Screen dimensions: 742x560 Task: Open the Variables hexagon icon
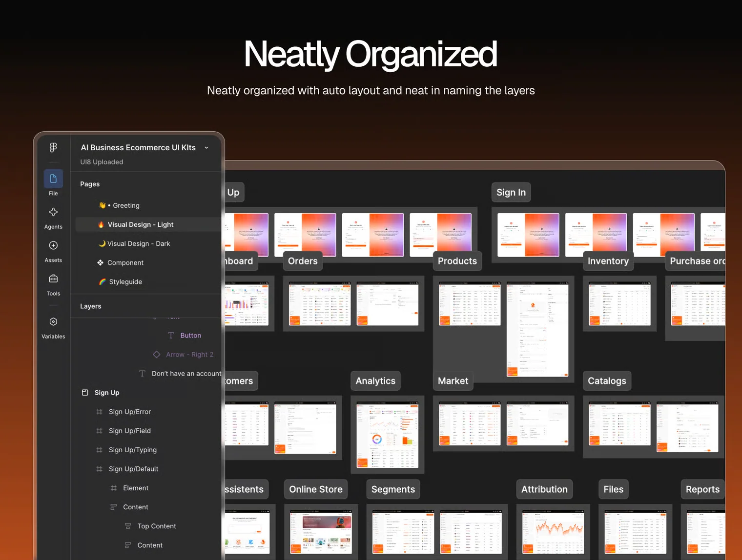point(53,321)
